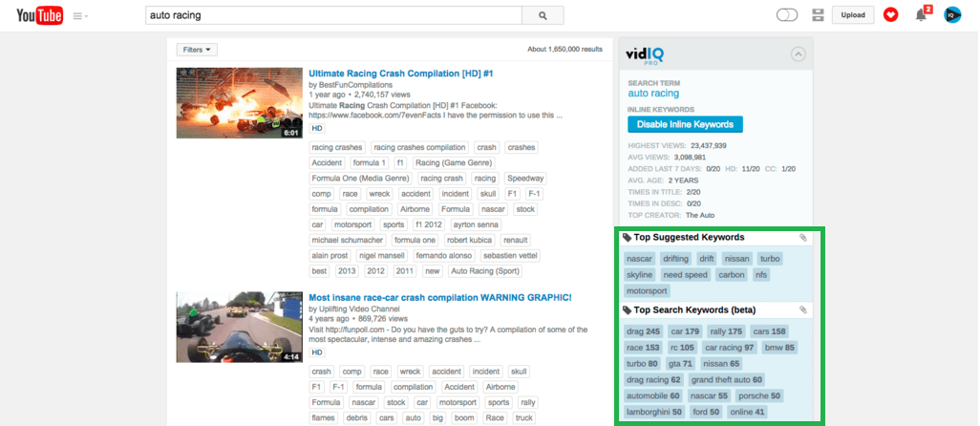Open the Uplifting Video Channel link
The image size is (980, 426).
click(x=358, y=309)
